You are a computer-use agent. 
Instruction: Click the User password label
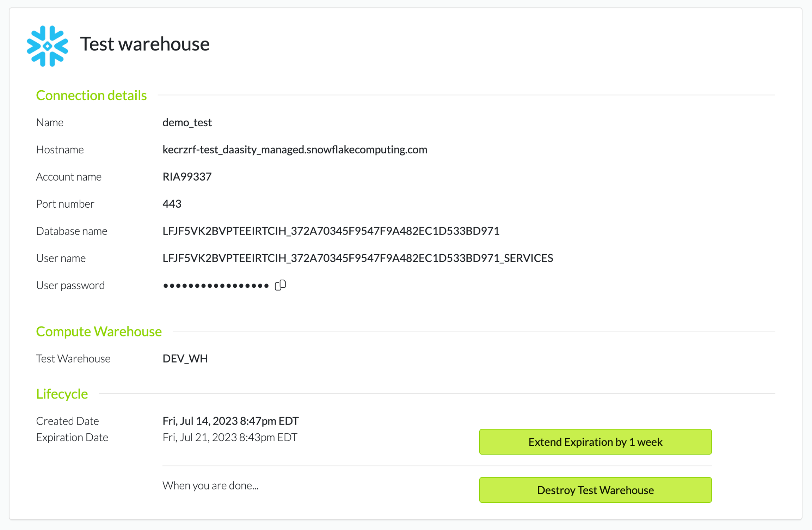pos(70,285)
